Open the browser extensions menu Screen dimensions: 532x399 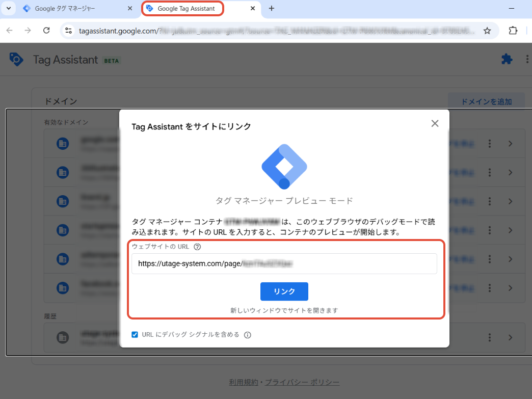coord(513,31)
